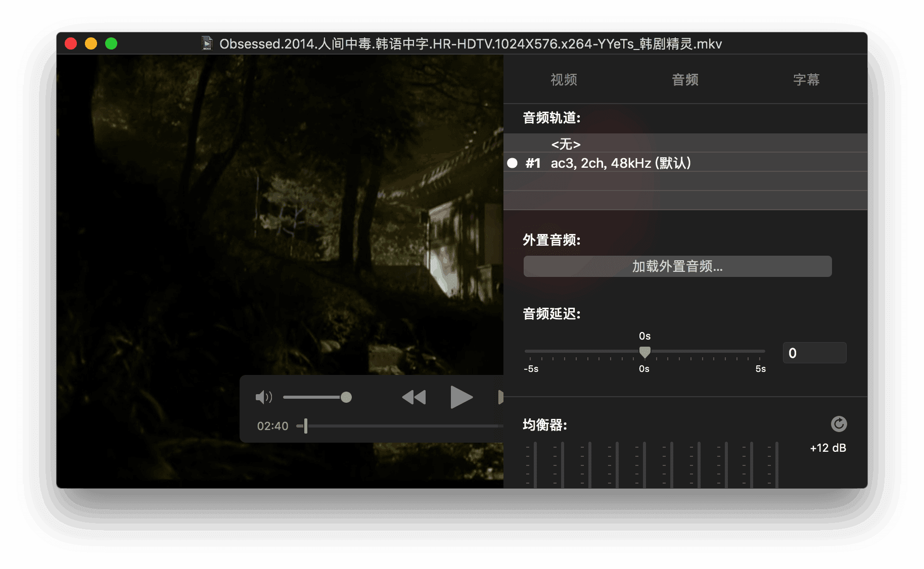This screenshot has height=569, width=924.
Task: Click the yellow minimize window button
Action: (x=91, y=44)
